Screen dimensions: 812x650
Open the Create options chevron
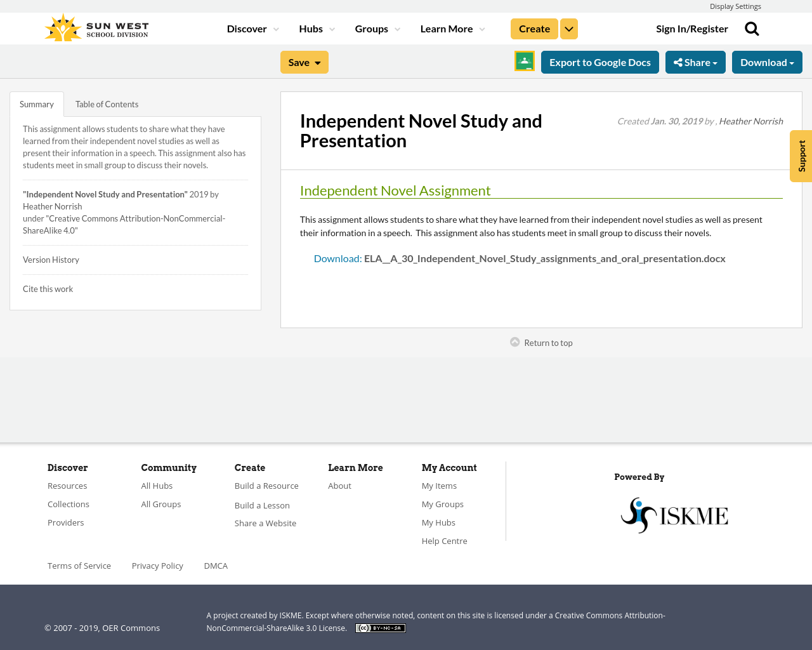point(568,28)
